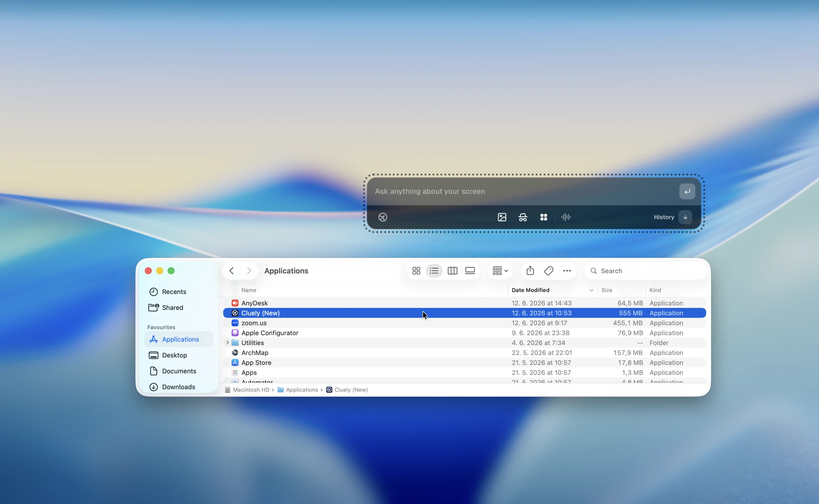The image size is (819, 504).
Task: Go forward using Finder's forward chevron
Action: tap(249, 271)
